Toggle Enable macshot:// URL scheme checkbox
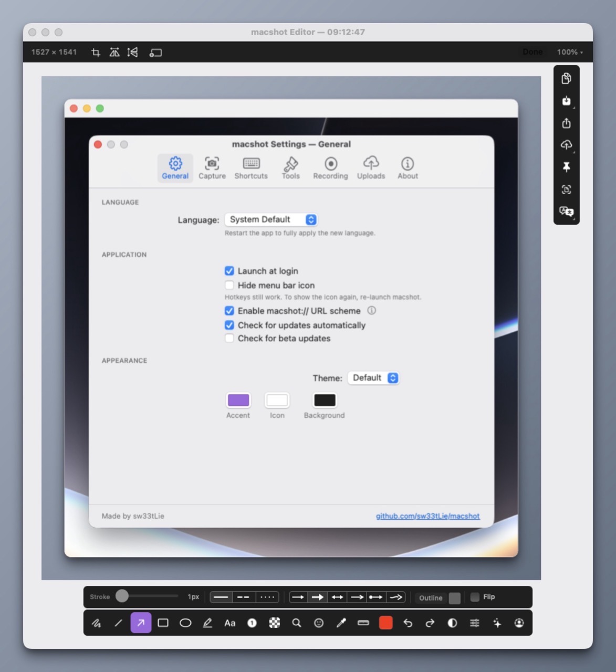The width and height of the screenshot is (616, 672). point(229,311)
